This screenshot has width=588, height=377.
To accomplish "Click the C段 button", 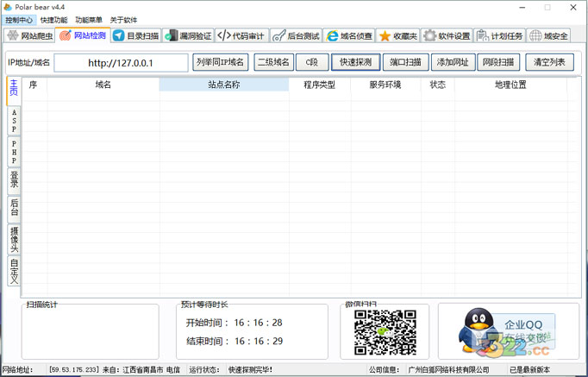I will click(x=312, y=62).
